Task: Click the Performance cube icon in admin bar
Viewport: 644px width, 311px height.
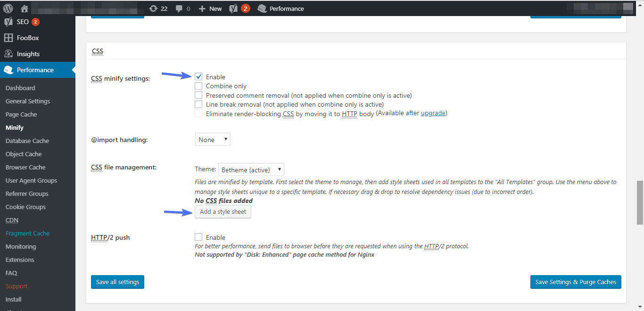Action: [x=262, y=8]
